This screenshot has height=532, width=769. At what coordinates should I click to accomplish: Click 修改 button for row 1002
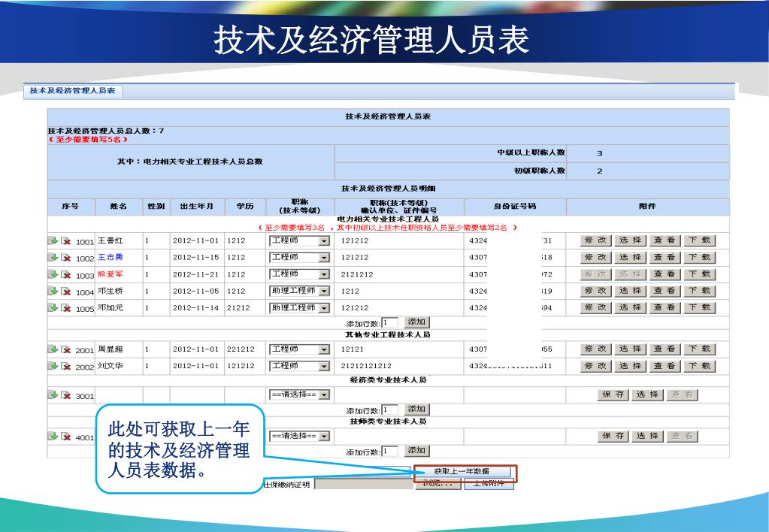click(595, 258)
